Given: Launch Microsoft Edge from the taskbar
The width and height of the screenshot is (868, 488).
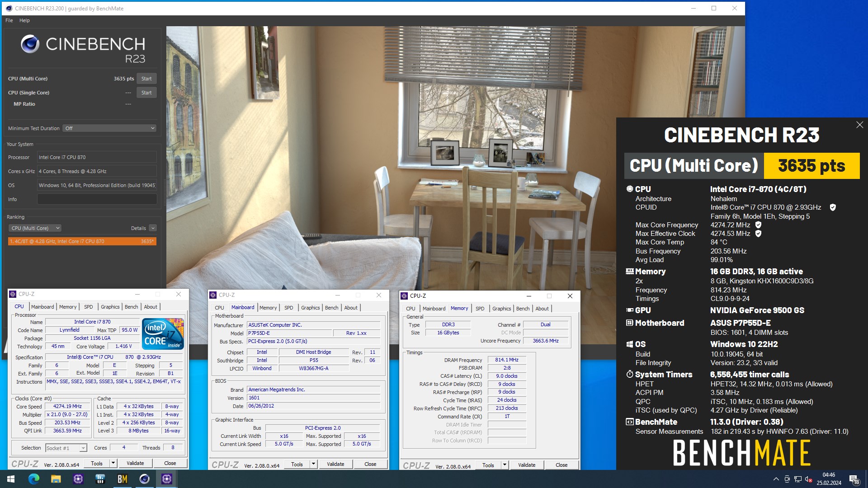Looking at the screenshot, I should 34,479.
